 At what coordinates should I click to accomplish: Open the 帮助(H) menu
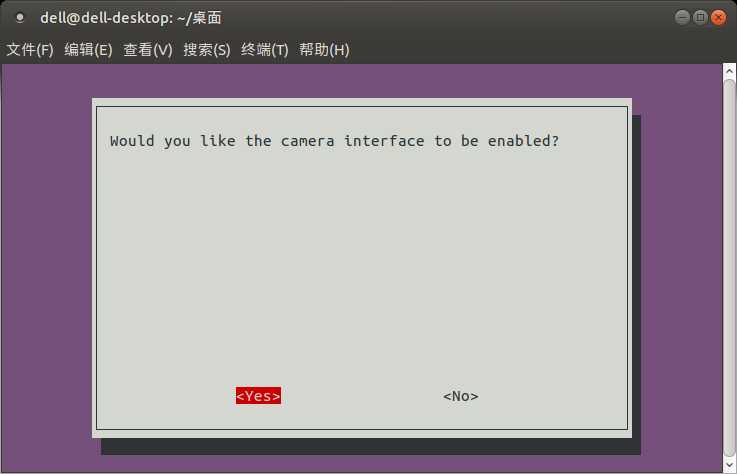click(324, 50)
